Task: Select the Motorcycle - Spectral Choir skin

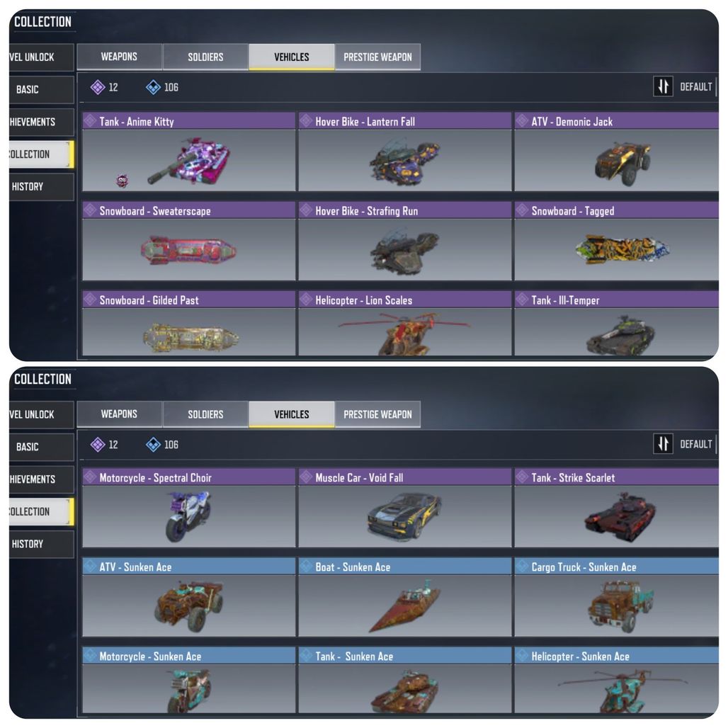Action: coord(189,508)
